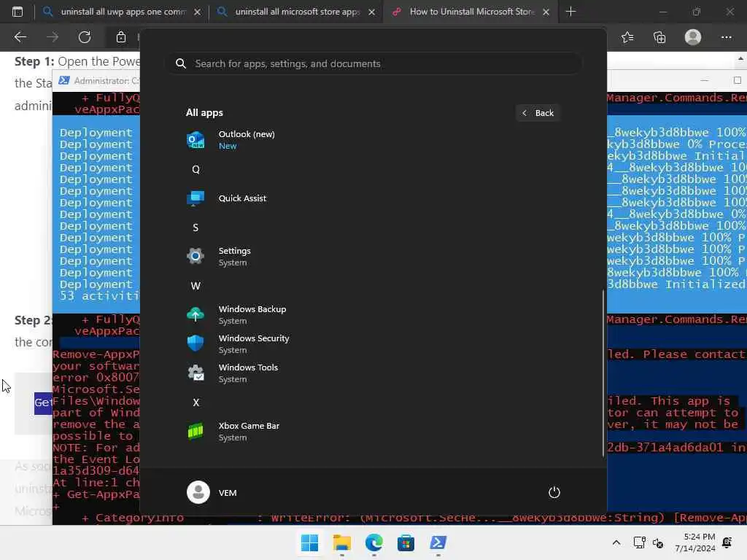The image size is (747, 560).
Task: View site information lock icon
Action: click(x=121, y=37)
